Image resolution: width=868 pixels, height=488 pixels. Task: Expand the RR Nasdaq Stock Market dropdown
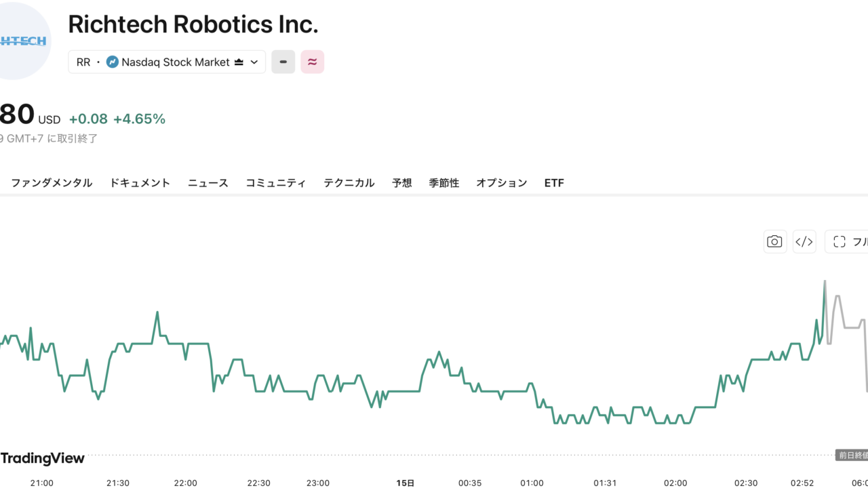pos(167,62)
